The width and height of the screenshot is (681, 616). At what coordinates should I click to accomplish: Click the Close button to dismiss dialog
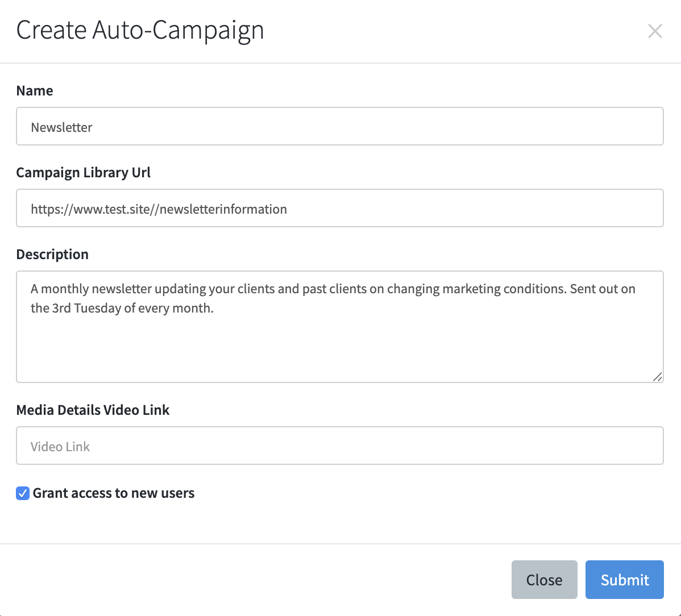(x=543, y=580)
